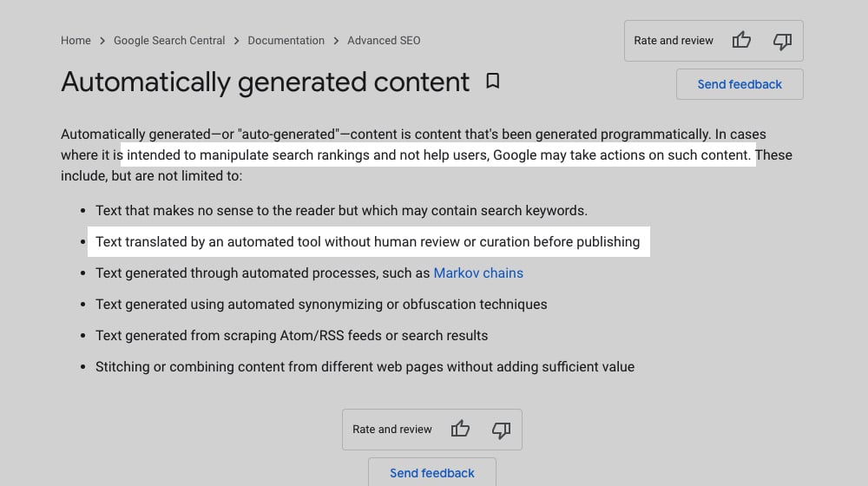The width and height of the screenshot is (868, 486).
Task: Click the bottom Rate and review label
Action: pyautogui.click(x=392, y=429)
